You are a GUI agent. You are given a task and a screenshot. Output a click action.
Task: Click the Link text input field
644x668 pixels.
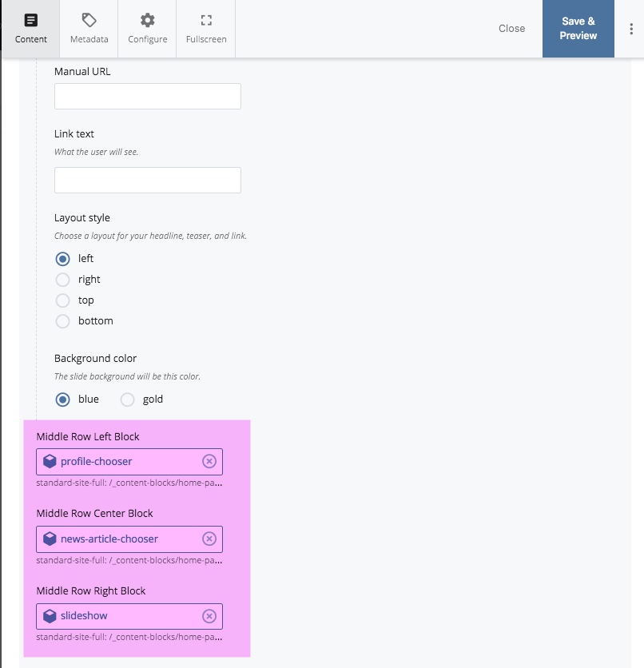point(147,181)
